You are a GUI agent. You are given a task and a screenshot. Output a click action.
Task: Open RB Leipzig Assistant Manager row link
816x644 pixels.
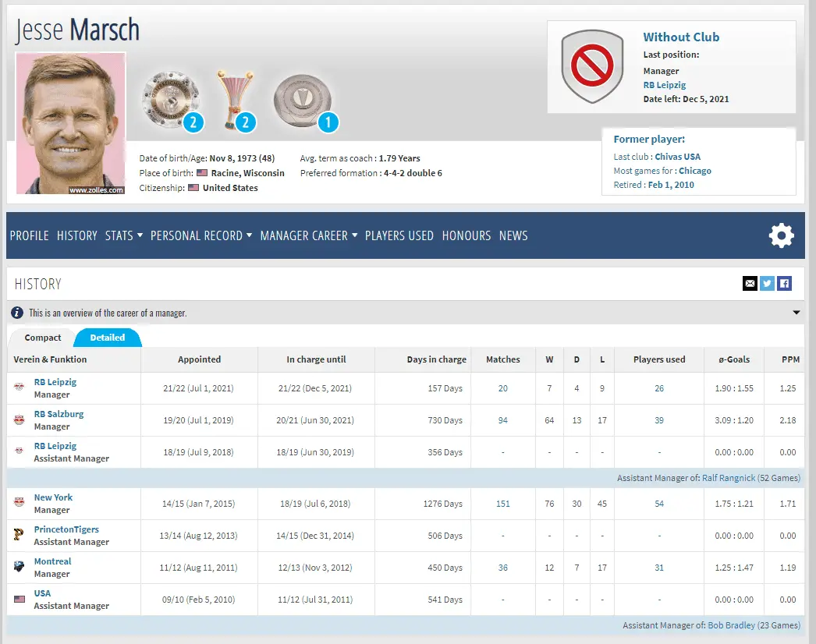[x=55, y=446]
